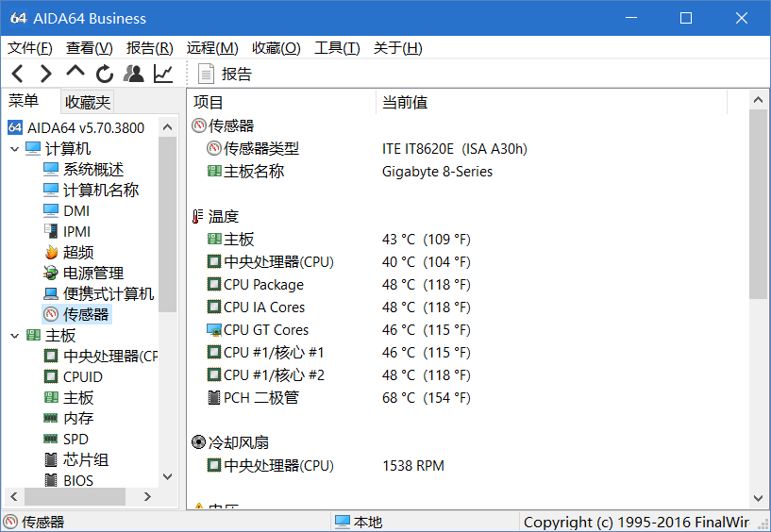
Task: Select the flame icon next to 超频
Action: coord(51,252)
